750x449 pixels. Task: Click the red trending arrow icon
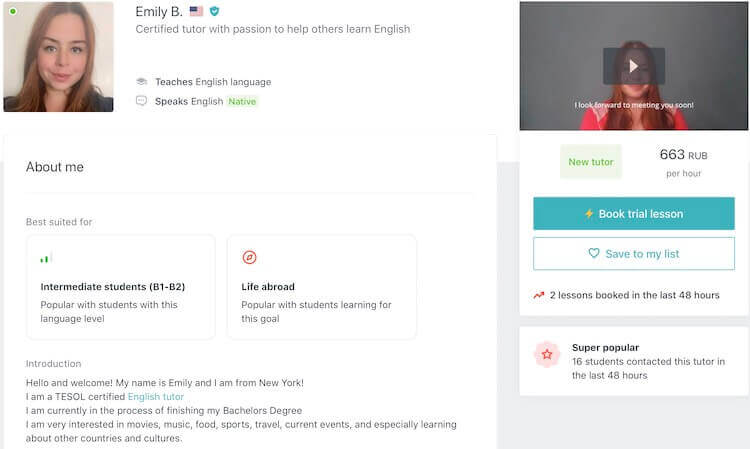tap(539, 295)
